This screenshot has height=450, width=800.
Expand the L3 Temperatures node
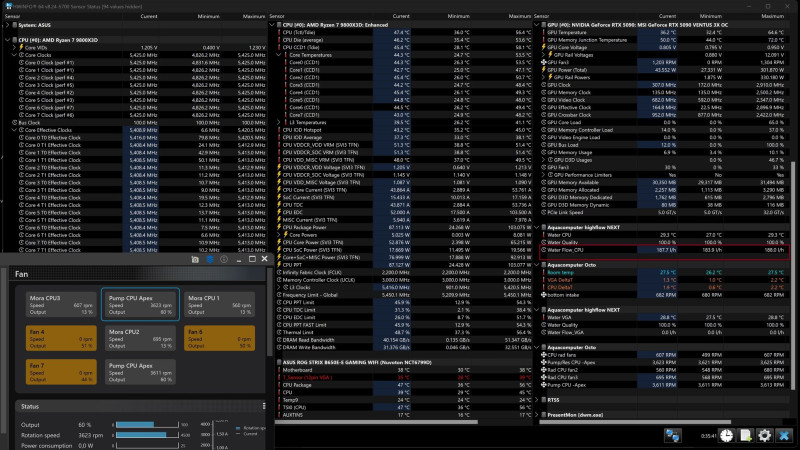[x=279, y=122]
